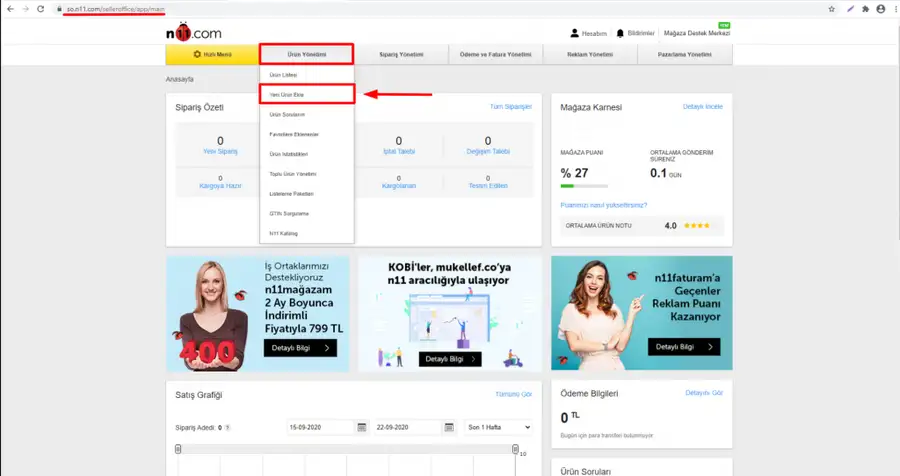Click the 15-09-2020 start date field
The image size is (900, 476).
coord(320,427)
